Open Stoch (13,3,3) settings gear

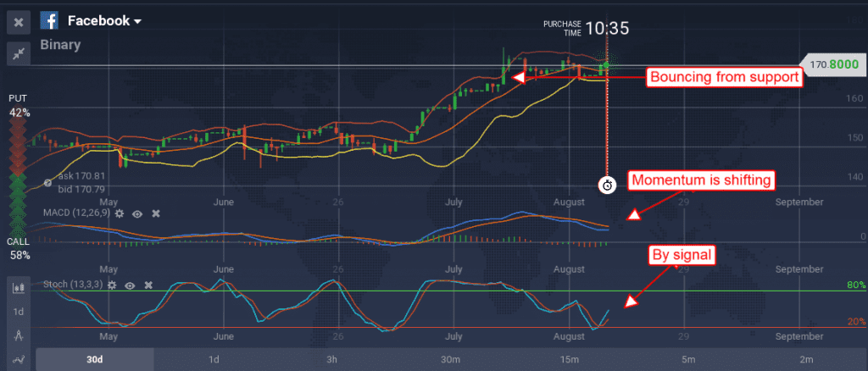[x=112, y=285]
